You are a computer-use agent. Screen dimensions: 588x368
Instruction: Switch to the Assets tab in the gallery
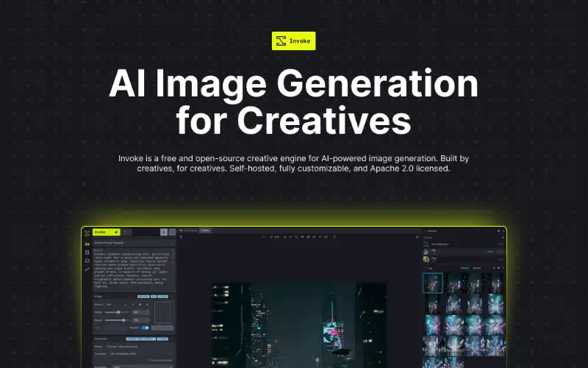(476, 268)
